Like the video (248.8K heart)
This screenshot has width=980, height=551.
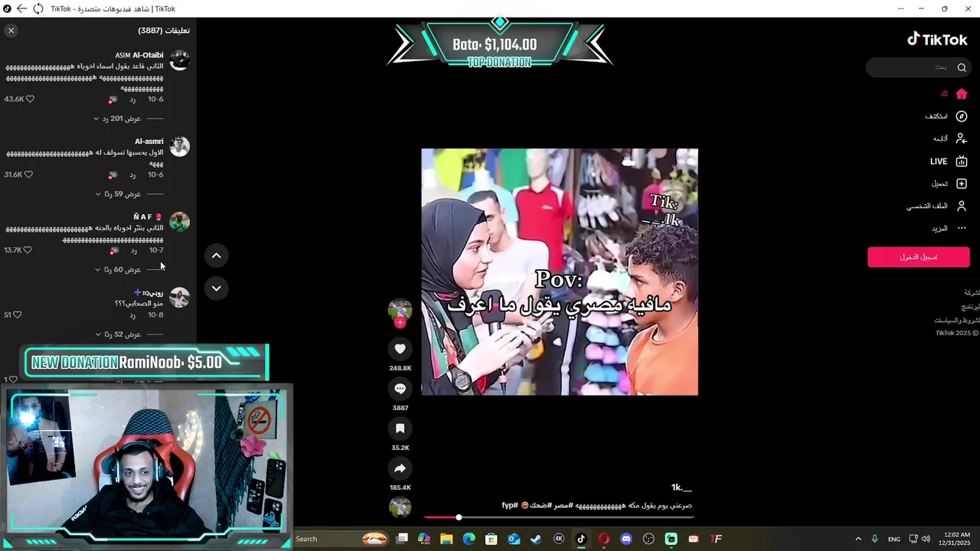click(400, 349)
